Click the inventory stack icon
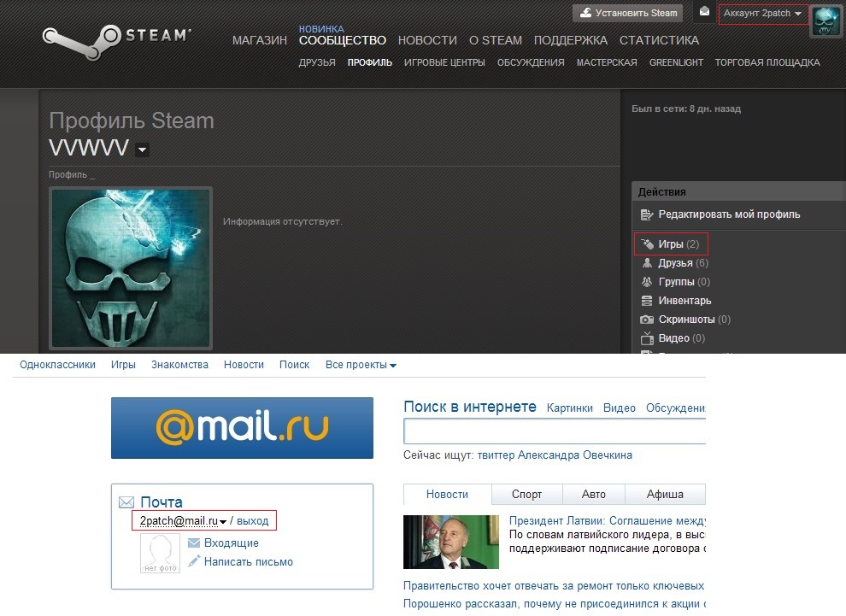Image resolution: width=846 pixels, height=616 pixels. point(646,301)
